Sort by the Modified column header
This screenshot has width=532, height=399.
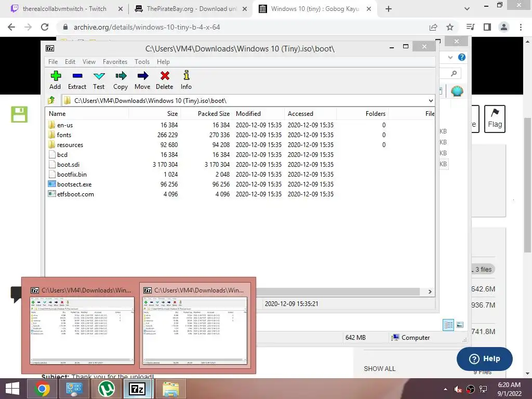point(259,114)
